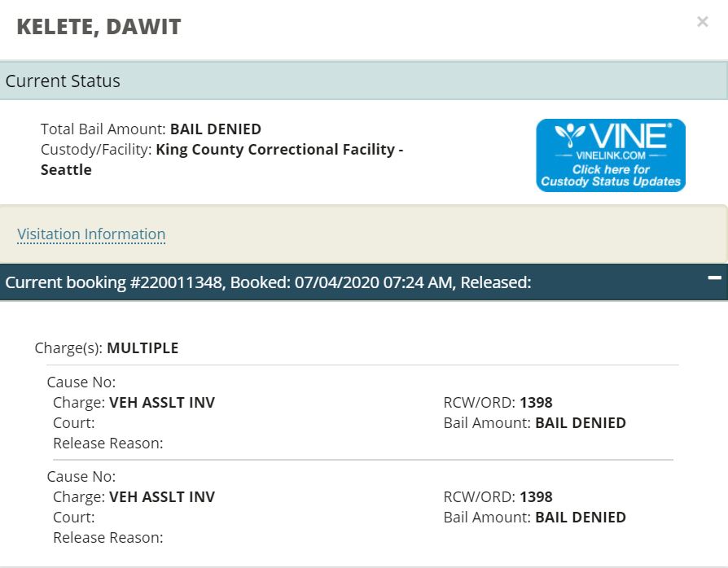The height and width of the screenshot is (568, 728).
Task: Click the second Cause No label
Action: [x=81, y=477]
